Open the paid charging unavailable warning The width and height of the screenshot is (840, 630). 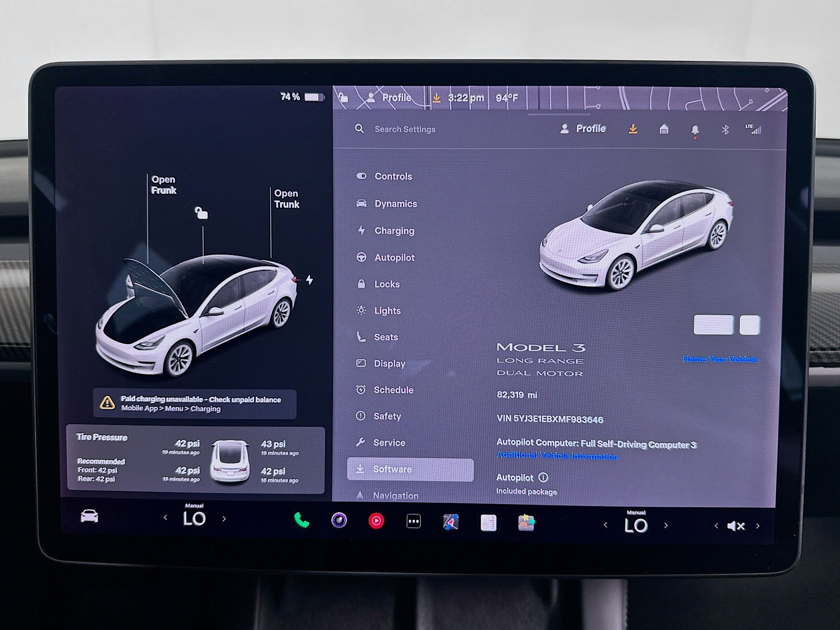pyautogui.click(x=195, y=404)
